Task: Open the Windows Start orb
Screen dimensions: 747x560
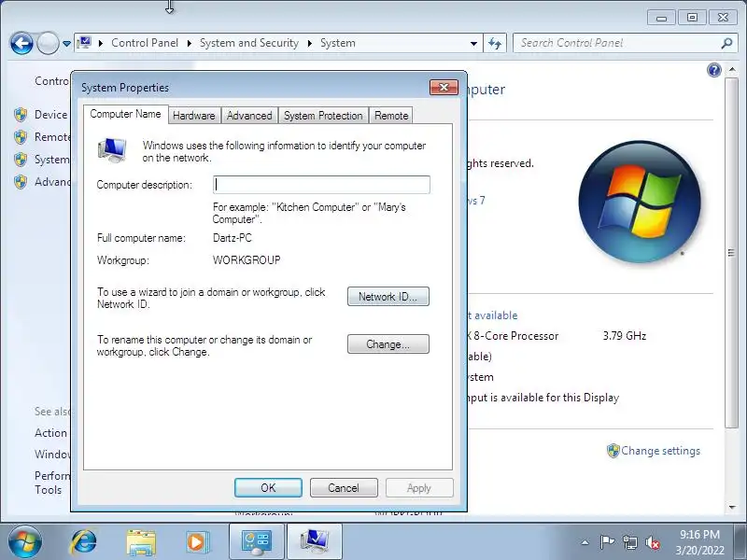Action: coord(24,541)
